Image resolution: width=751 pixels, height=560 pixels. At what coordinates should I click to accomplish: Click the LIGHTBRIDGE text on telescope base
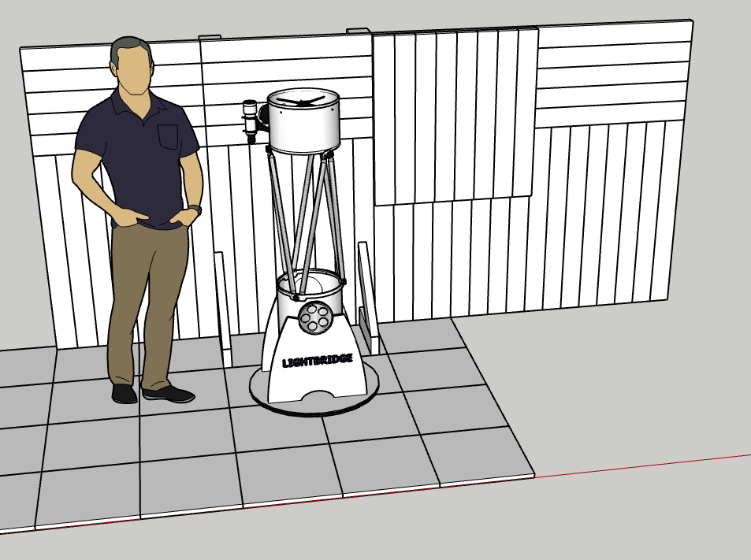click(318, 361)
